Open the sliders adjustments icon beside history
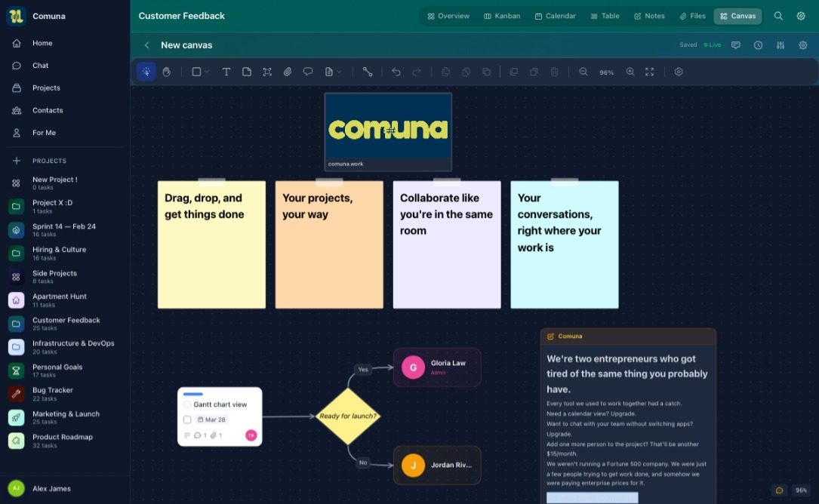The image size is (819, 504). pyautogui.click(x=781, y=45)
